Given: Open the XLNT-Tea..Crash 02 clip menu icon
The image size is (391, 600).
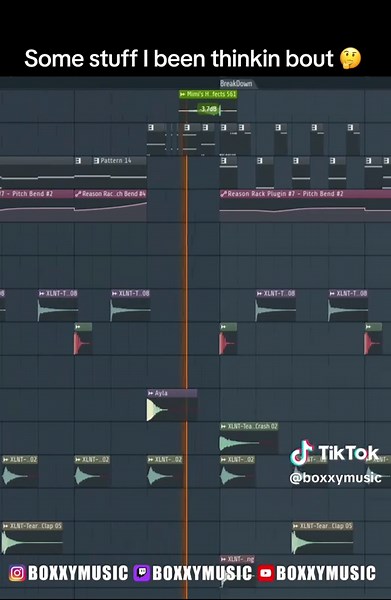Looking at the screenshot, I should click(x=223, y=426).
